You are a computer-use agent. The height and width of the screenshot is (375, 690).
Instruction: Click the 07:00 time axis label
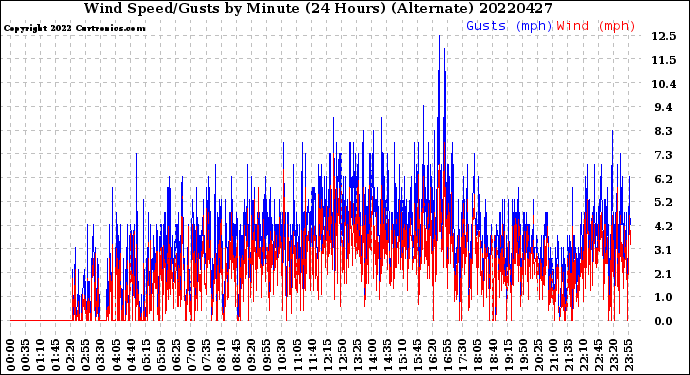pyautogui.click(x=191, y=355)
